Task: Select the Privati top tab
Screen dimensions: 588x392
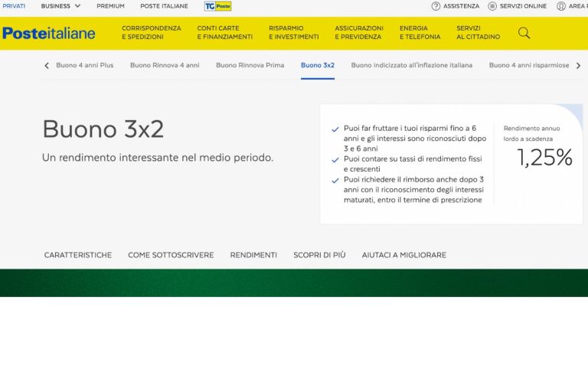Action: point(14,6)
